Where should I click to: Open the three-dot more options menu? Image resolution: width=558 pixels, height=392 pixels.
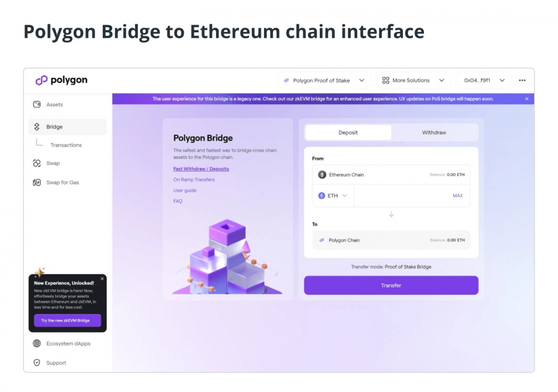[x=522, y=80]
